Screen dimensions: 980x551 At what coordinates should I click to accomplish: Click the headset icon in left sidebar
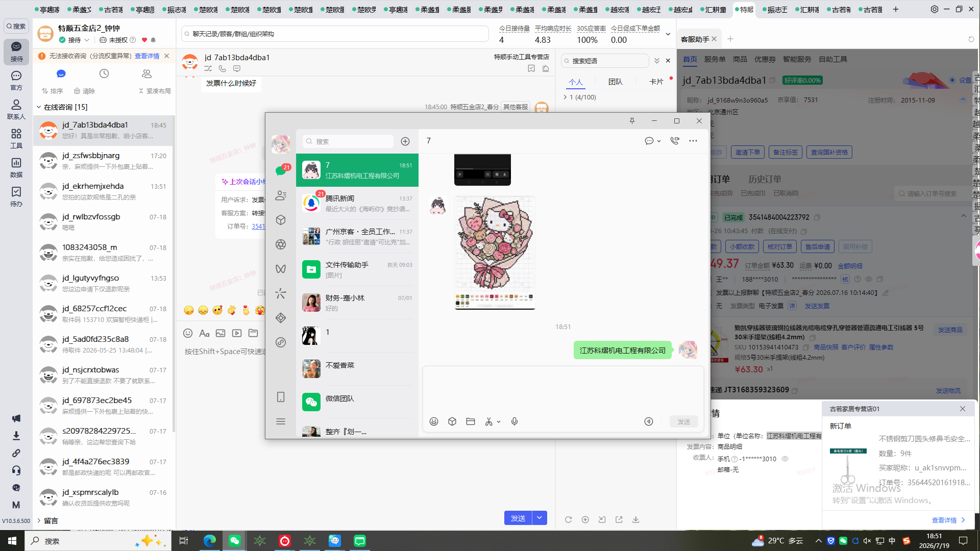pos(16,470)
